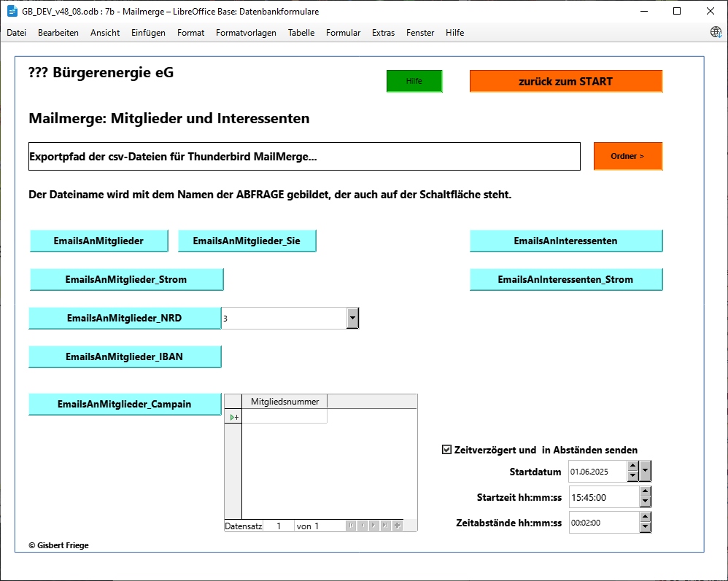Click the EmailsAnMitglieder_IBAN button
Image resolution: width=728 pixels, height=581 pixels.
pyautogui.click(x=125, y=356)
